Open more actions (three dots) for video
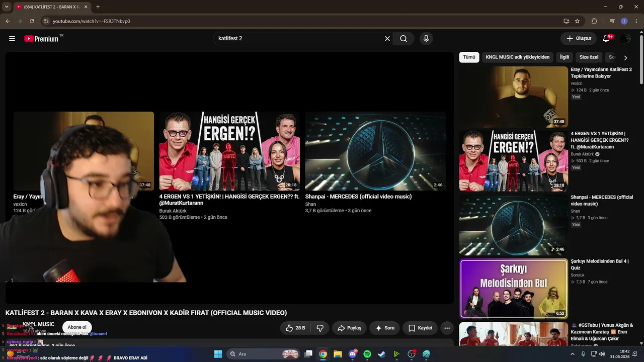Viewport: 644px width, 362px height. tap(447, 328)
